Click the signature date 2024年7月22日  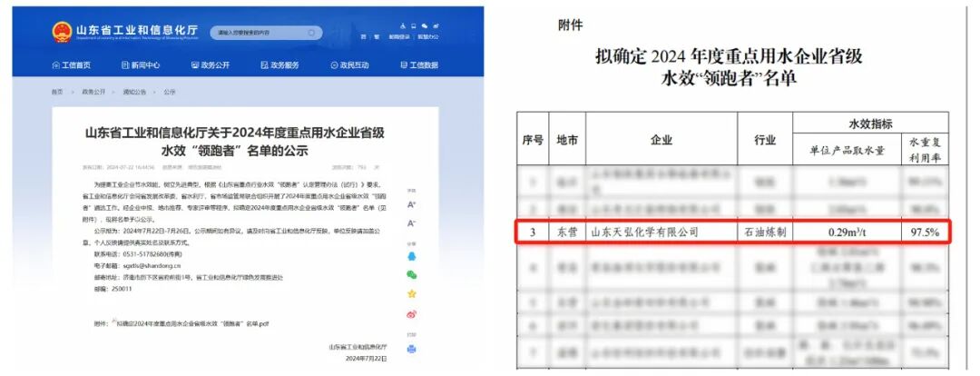pyautogui.click(x=367, y=359)
